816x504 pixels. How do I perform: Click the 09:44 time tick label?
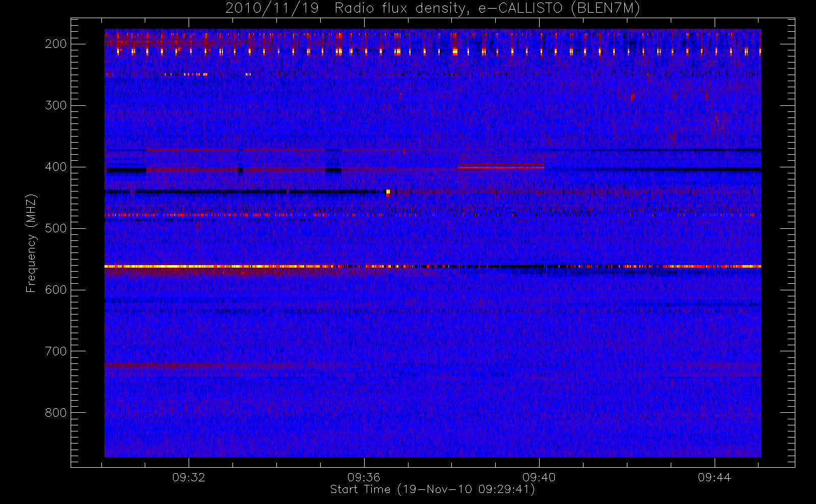point(714,477)
